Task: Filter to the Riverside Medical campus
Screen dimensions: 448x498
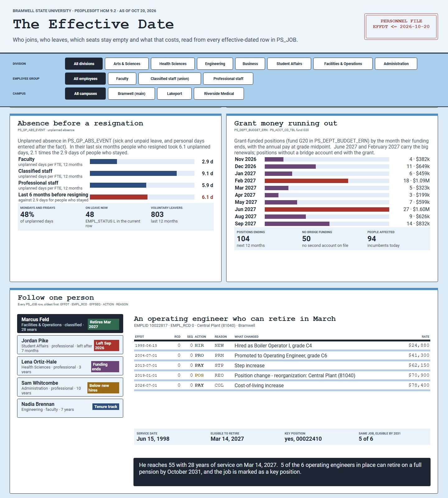Action: (219, 94)
